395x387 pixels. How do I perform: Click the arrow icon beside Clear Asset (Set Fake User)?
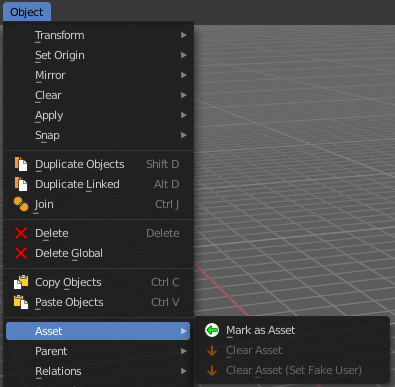tap(212, 370)
